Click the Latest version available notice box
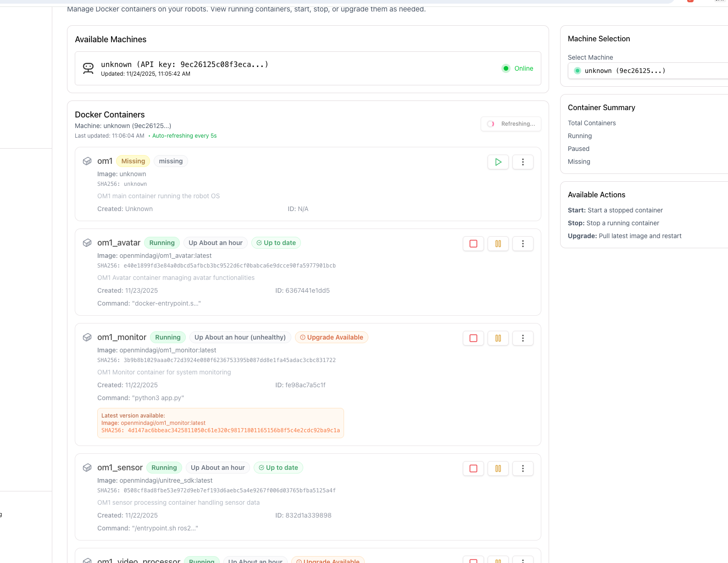 pyautogui.click(x=221, y=423)
